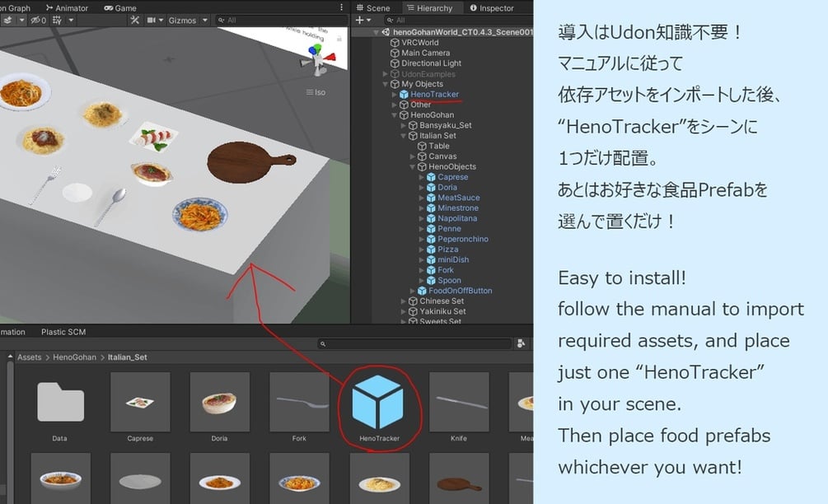Focus the Project window search field

click(x=414, y=343)
